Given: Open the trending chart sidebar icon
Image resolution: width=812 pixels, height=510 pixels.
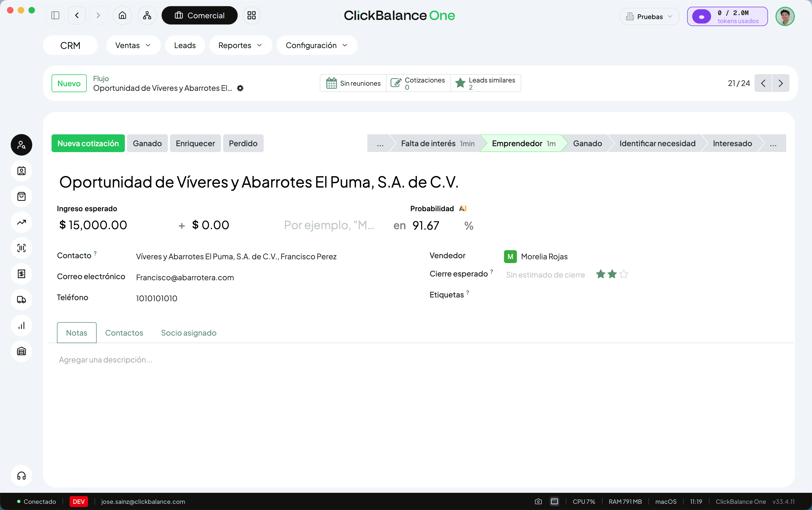Looking at the screenshot, I should coord(21,222).
